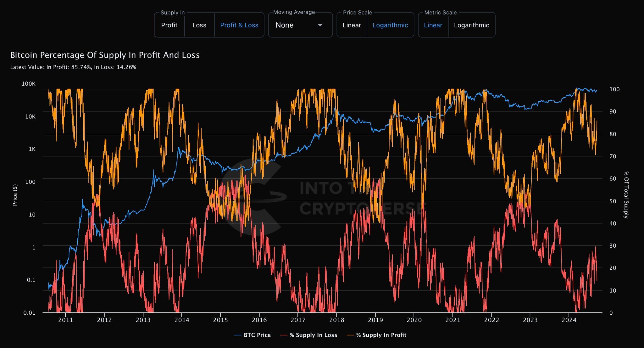This screenshot has width=644, height=348.
Task: Click the Latest Value subtitle text
Action: (73, 67)
